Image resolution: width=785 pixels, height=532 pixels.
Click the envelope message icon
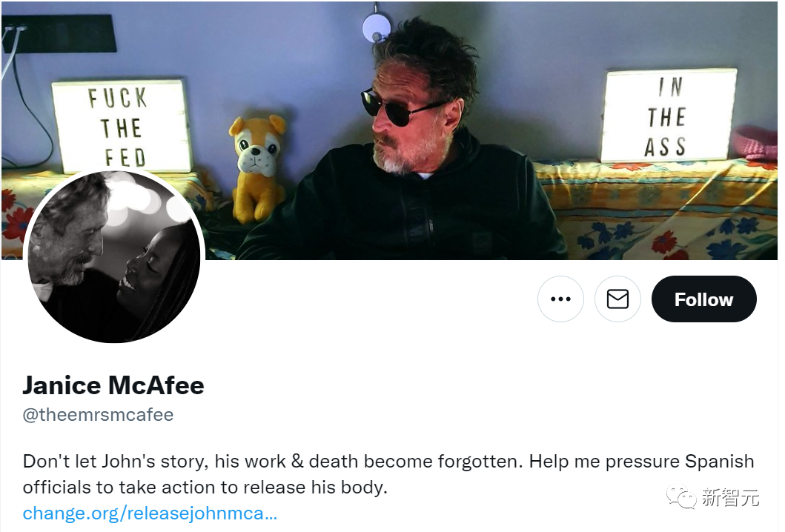coord(617,299)
